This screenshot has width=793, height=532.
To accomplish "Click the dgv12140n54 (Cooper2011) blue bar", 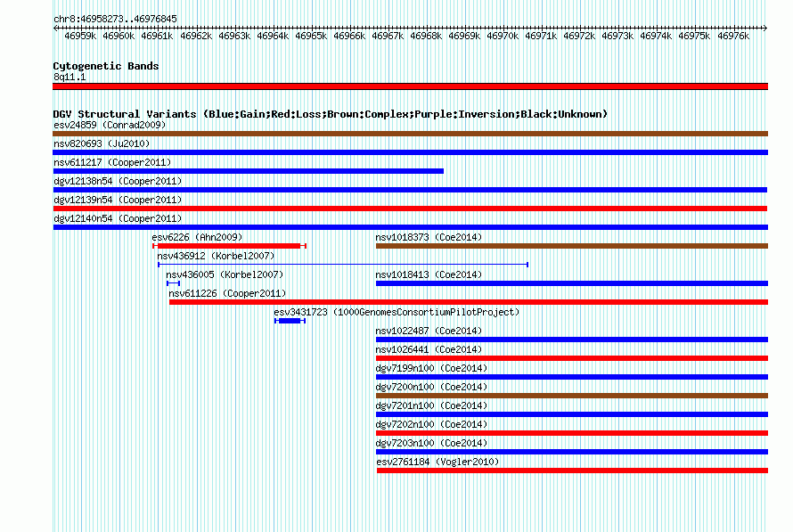I will (410, 227).
